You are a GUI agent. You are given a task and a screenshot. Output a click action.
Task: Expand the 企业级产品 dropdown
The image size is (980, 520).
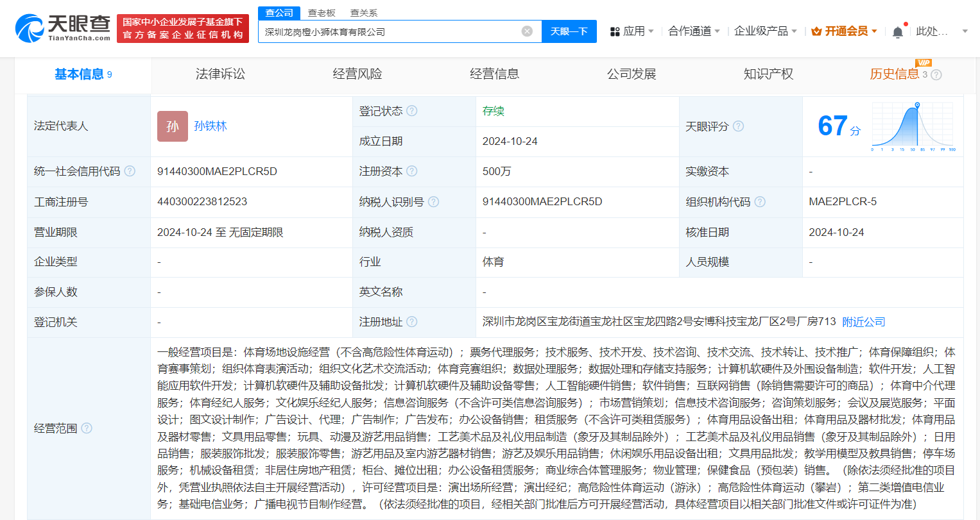click(x=794, y=31)
